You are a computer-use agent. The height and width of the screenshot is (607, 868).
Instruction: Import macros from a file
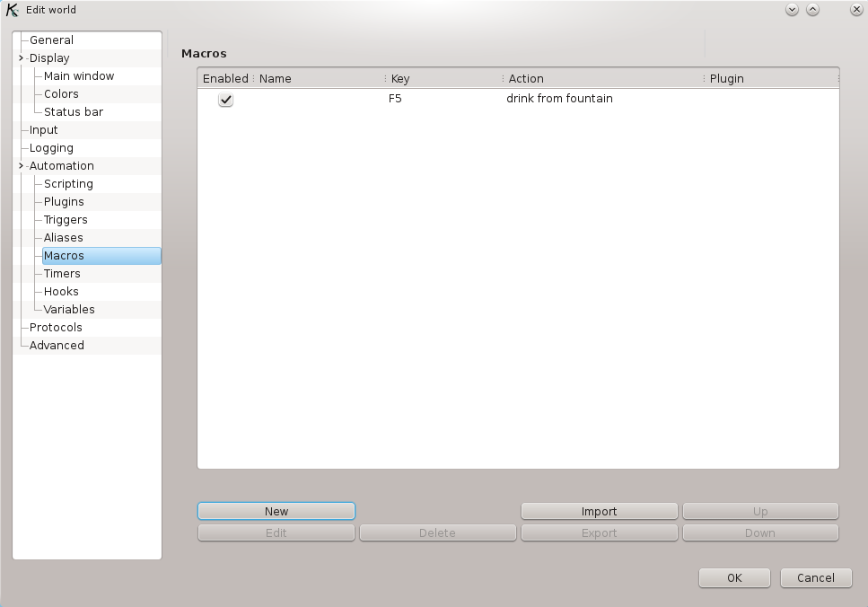[x=599, y=510]
